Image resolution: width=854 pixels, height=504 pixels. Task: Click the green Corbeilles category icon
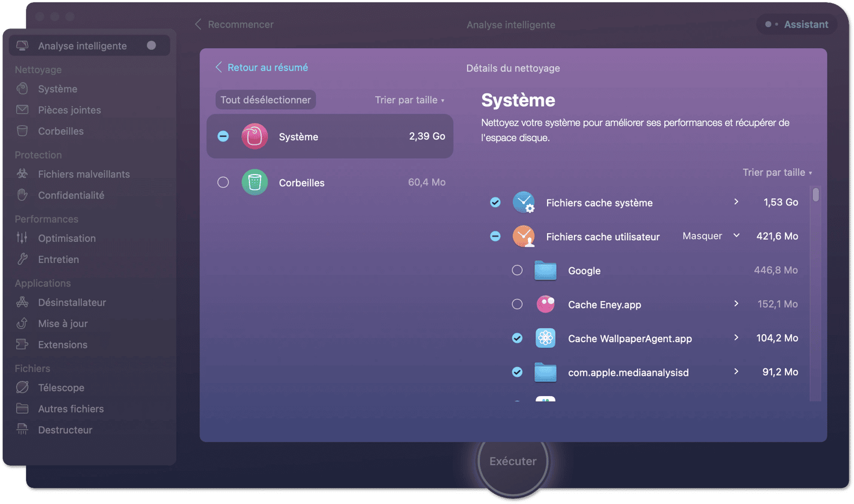pyautogui.click(x=255, y=182)
